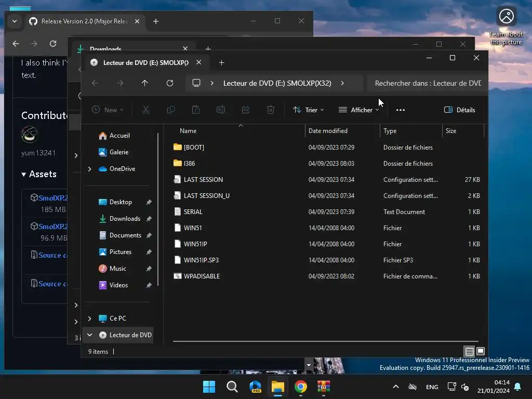Open new tab in browser window
The image size is (532, 399).
click(x=156, y=21)
